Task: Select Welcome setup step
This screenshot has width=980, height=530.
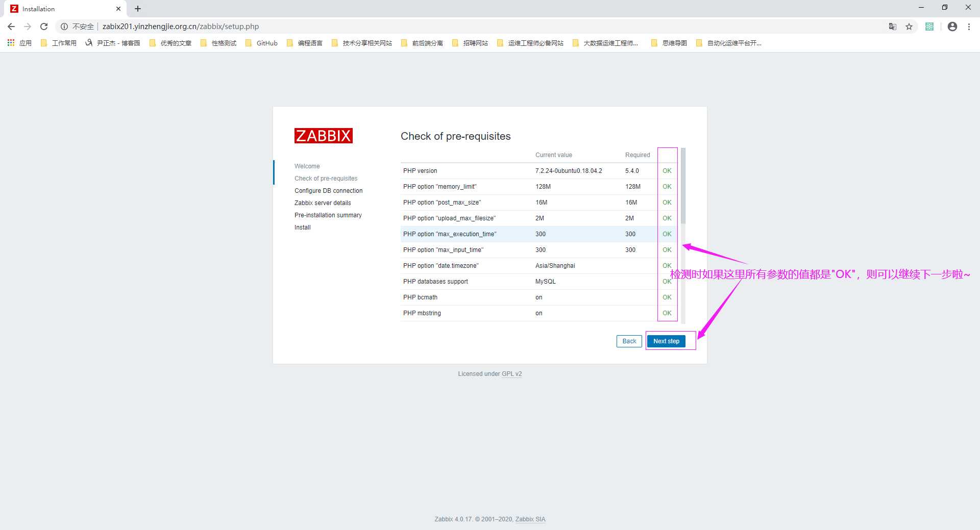Action: tap(307, 166)
